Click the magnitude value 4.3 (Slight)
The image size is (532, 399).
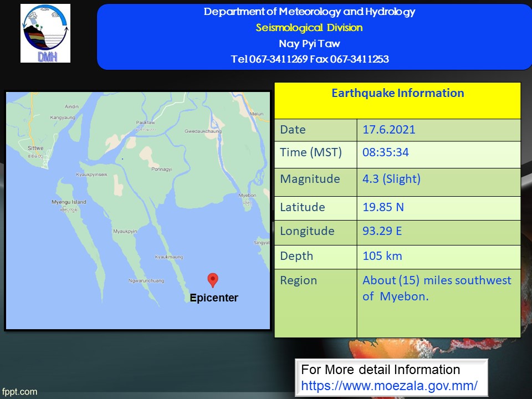391,179
